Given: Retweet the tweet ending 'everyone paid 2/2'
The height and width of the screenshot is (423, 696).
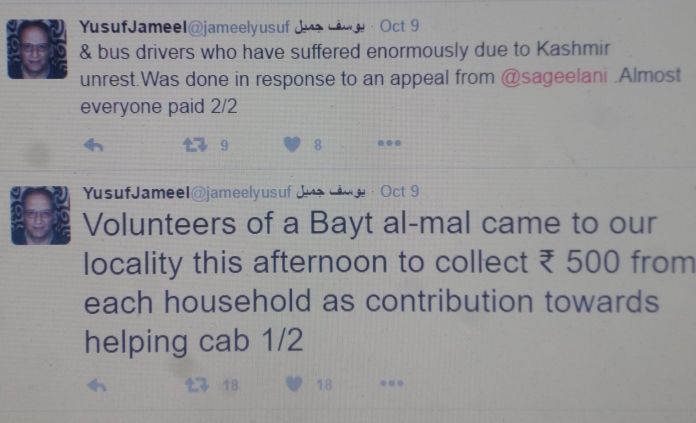Looking at the screenshot, I should [x=195, y=145].
